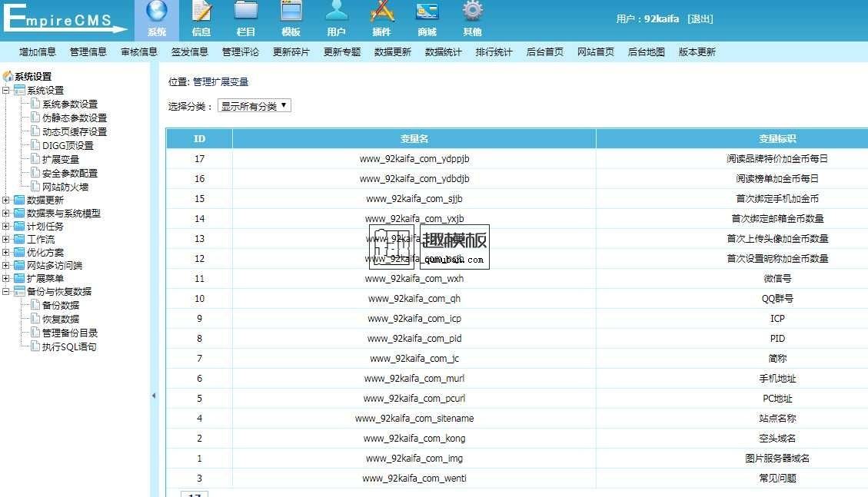The width and height of the screenshot is (868, 497).
Task: Click the page icon beside 扩展变量
Action: click(x=35, y=159)
